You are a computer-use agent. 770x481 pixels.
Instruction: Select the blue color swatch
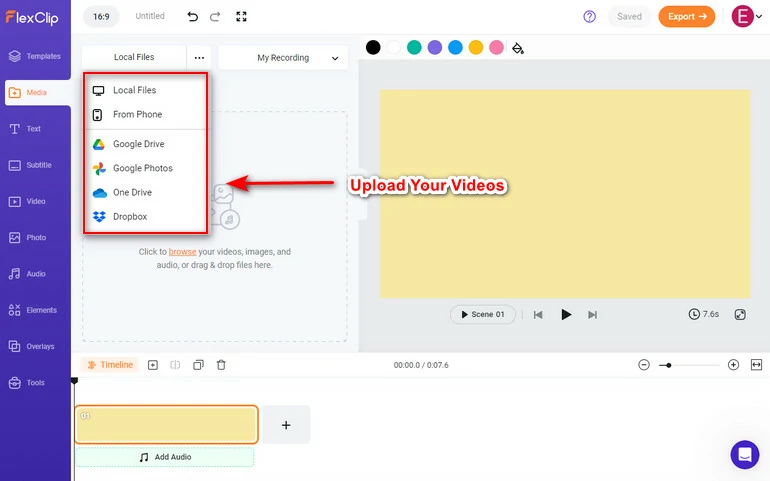click(x=455, y=47)
